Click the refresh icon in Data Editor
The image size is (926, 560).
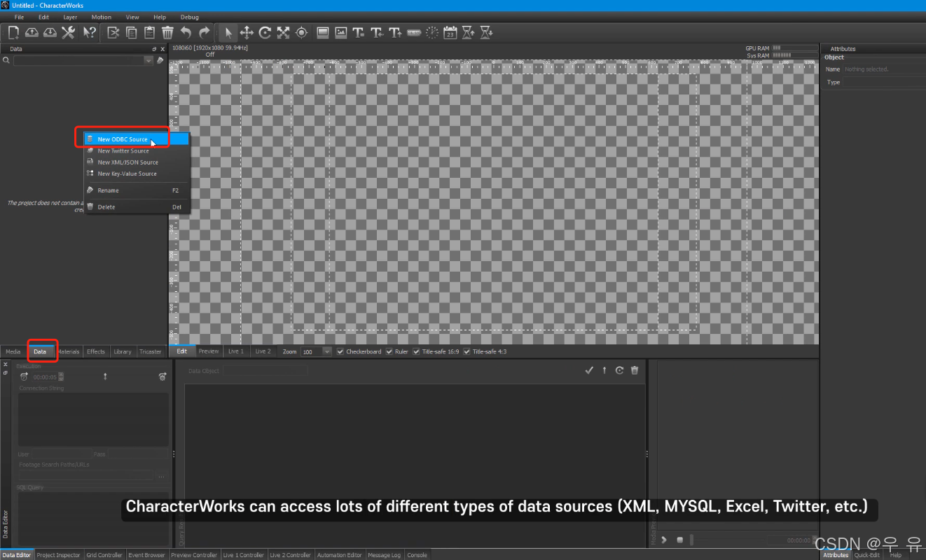click(x=620, y=370)
